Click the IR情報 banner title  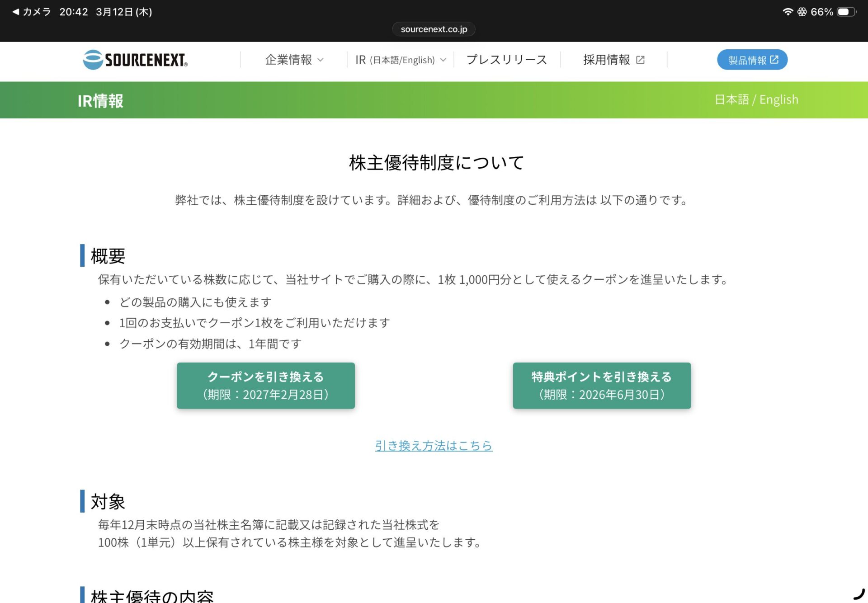coord(100,101)
